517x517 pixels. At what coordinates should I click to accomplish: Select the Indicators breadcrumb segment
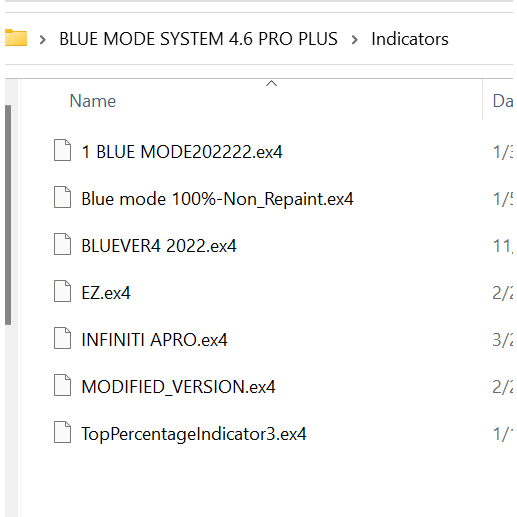click(410, 39)
